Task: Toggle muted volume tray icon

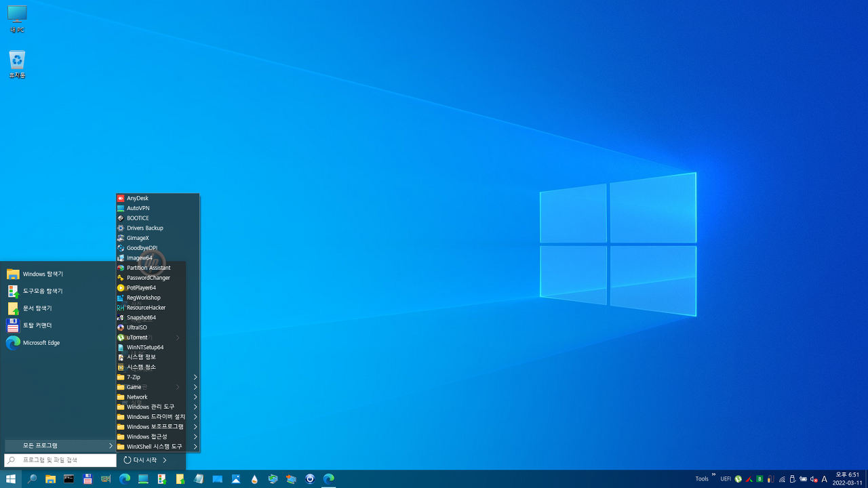Action: 814,479
